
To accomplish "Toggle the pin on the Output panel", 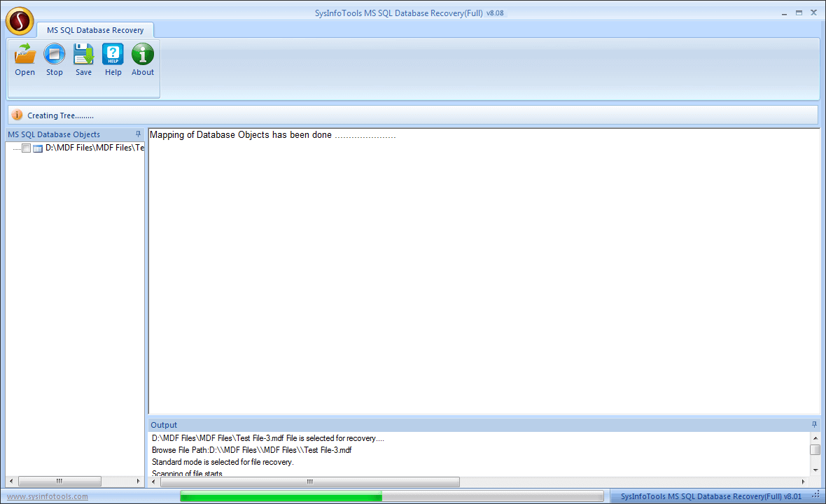I will click(x=813, y=424).
